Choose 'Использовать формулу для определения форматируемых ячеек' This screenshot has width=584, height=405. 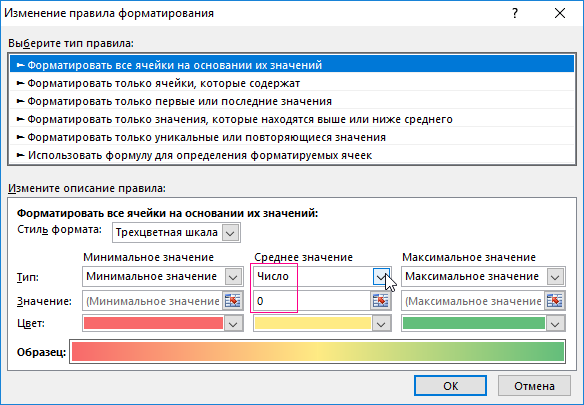click(292, 155)
